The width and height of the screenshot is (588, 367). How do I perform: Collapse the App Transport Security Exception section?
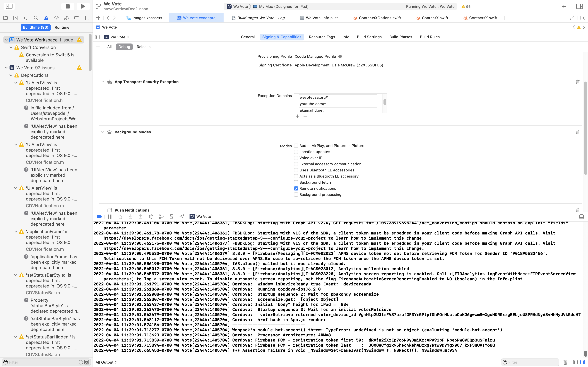[103, 82]
